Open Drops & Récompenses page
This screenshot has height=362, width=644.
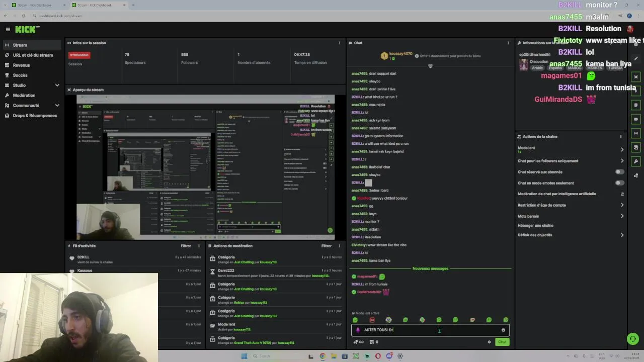(33, 115)
